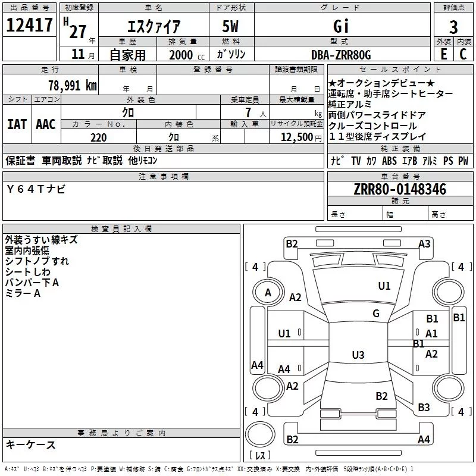
Task: Select the 検査員記入欄 section header
Action: pos(121,229)
